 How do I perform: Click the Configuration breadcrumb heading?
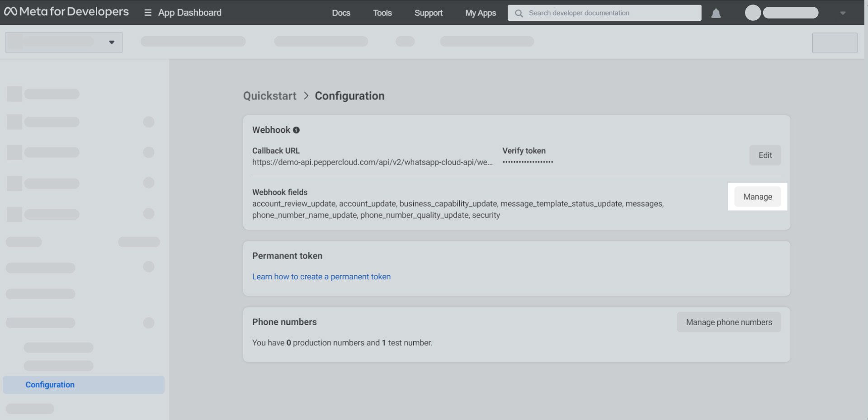tap(349, 96)
